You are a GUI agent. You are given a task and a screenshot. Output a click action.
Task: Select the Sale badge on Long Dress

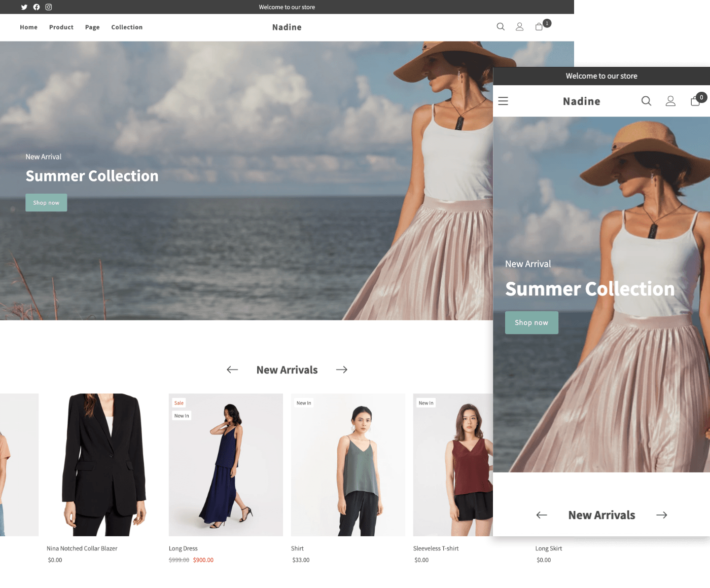click(179, 402)
